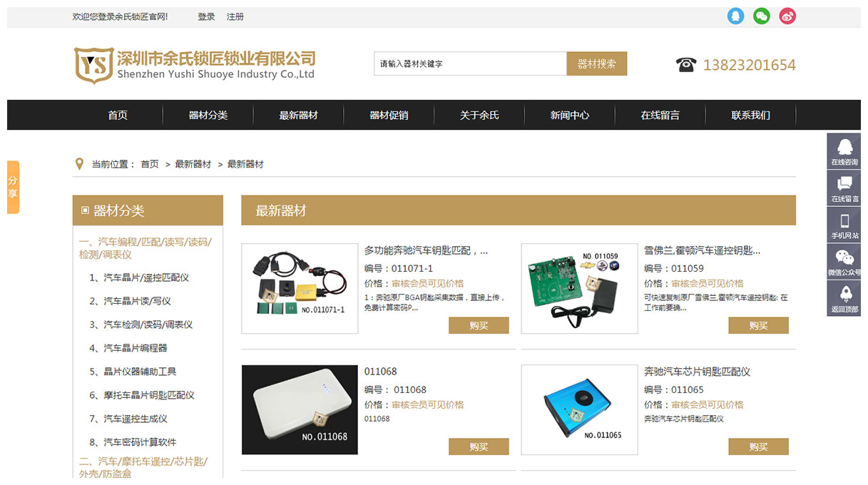Show the 微信公众号 WeChat sidebar icon

pyautogui.click(x=844, y=262)
